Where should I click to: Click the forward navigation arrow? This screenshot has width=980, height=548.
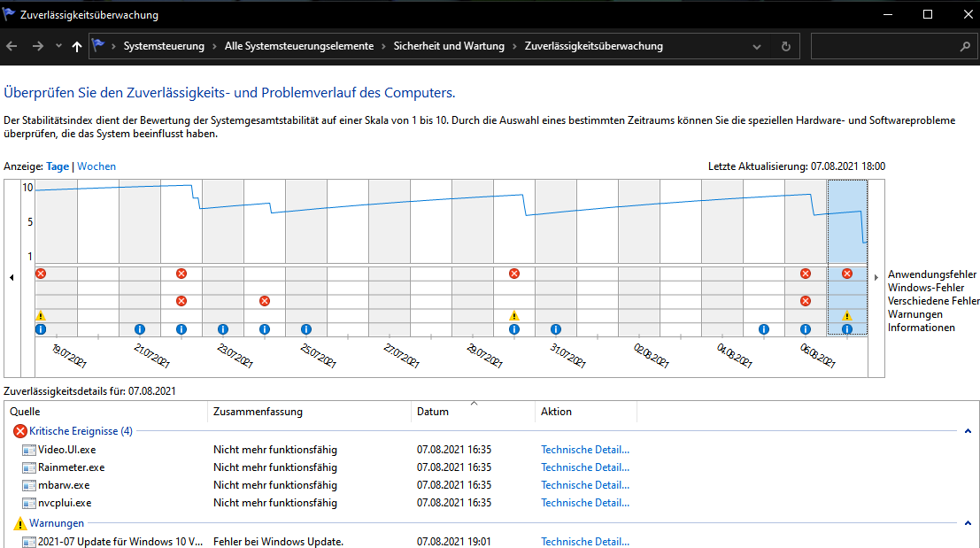point(37,46)
